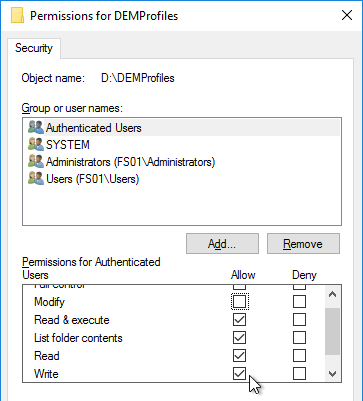Image resolution: width=363 pixels, height=401 pixels.
Task: Uncheck the Read Allow checkbox
Action: pyautogui.click(x=239, y=356)
